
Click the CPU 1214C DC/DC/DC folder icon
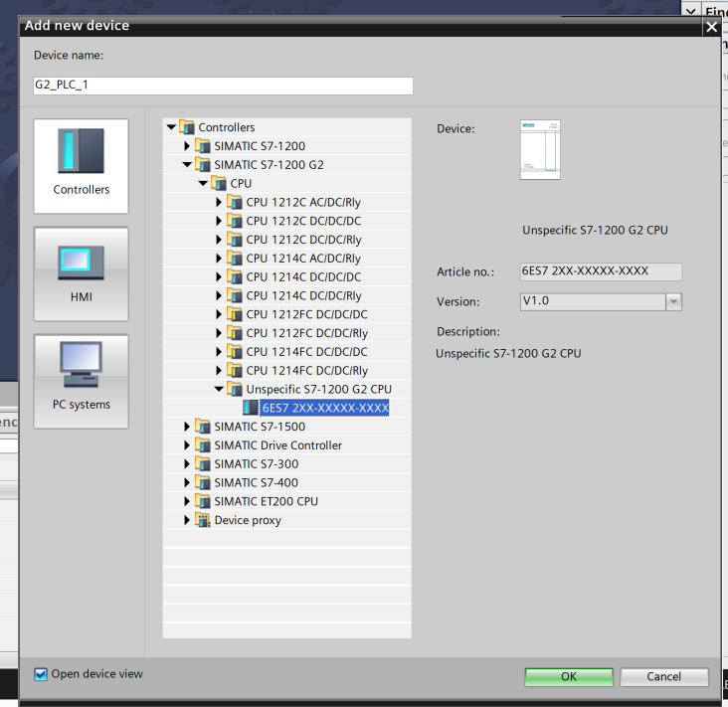pos(235,276)
